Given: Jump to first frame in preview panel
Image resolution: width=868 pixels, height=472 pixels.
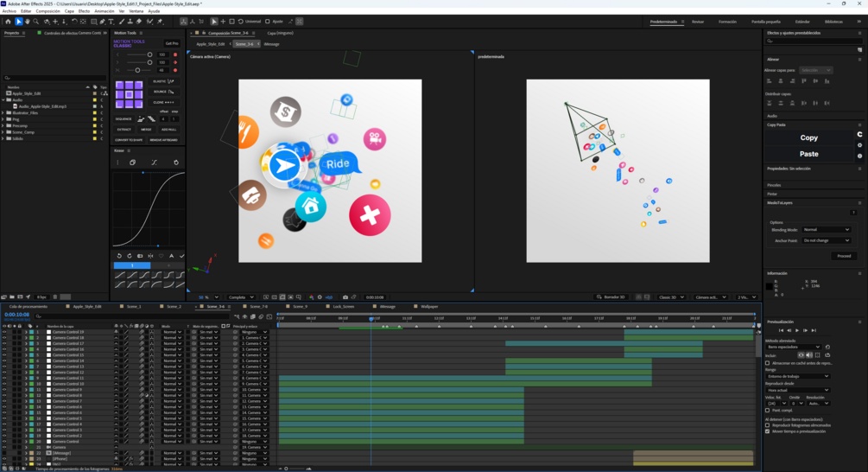Looking at the screenshot, I should (781, 331).
